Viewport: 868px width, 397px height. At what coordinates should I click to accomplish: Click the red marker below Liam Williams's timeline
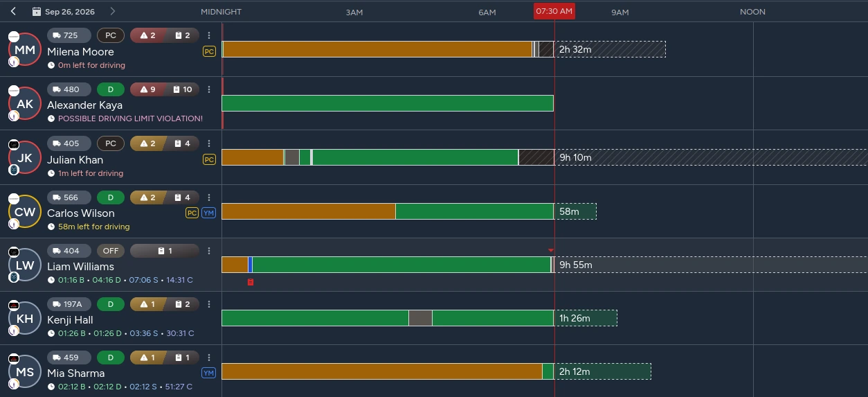pos(251,282)
